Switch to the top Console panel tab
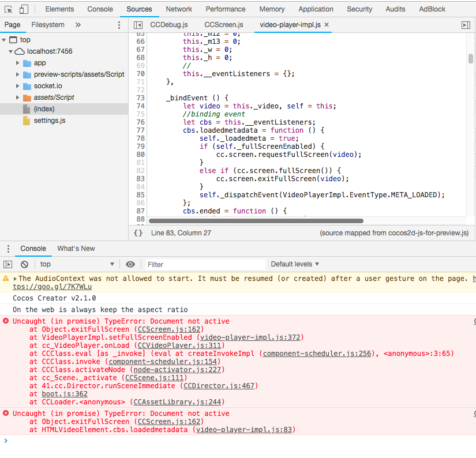 100,9
